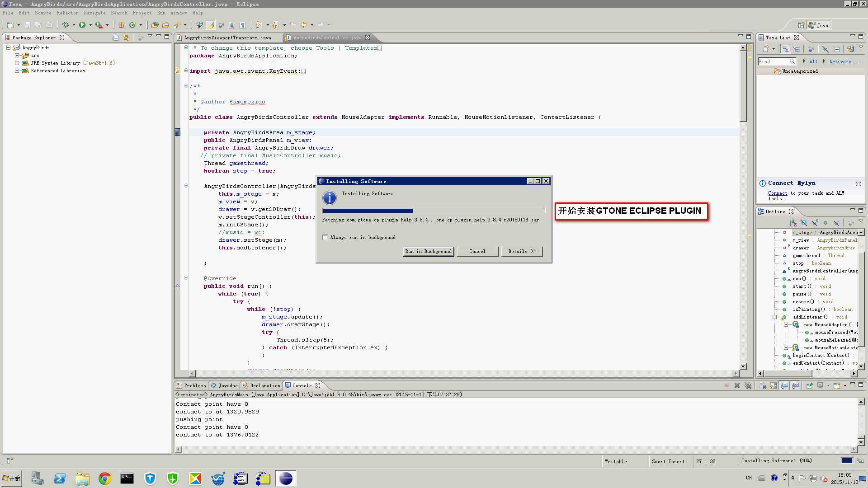Screen dimensions: 868x488
Task: Click Remove Launch X icon in console
Action: pos(737,385)
